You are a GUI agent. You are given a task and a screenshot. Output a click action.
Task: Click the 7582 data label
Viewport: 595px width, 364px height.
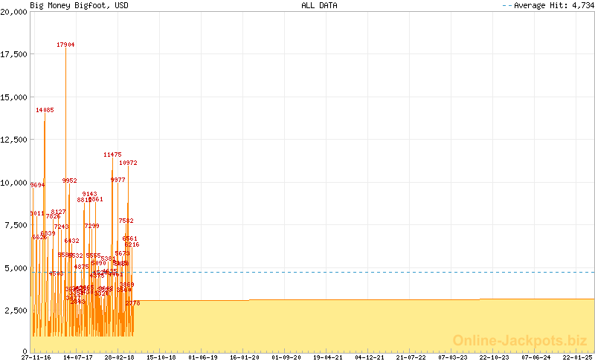tap(126, 221)
